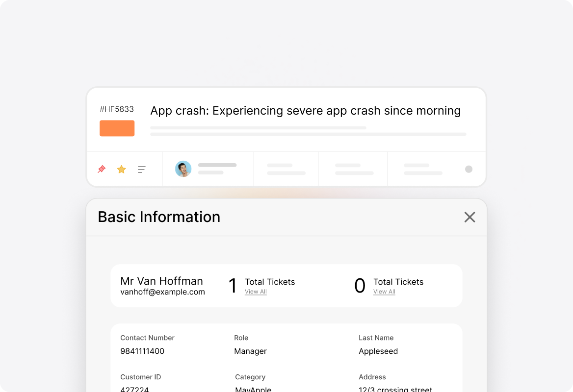Click the pin icon on the ticket toolbar

[101, 169]
